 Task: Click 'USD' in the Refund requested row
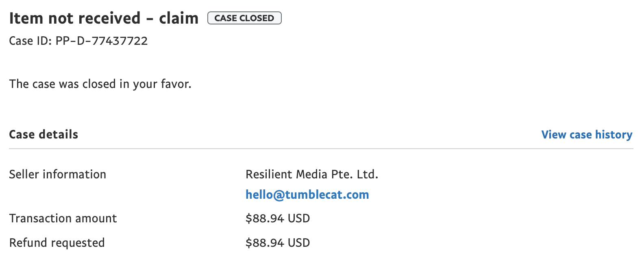(299, 243)
